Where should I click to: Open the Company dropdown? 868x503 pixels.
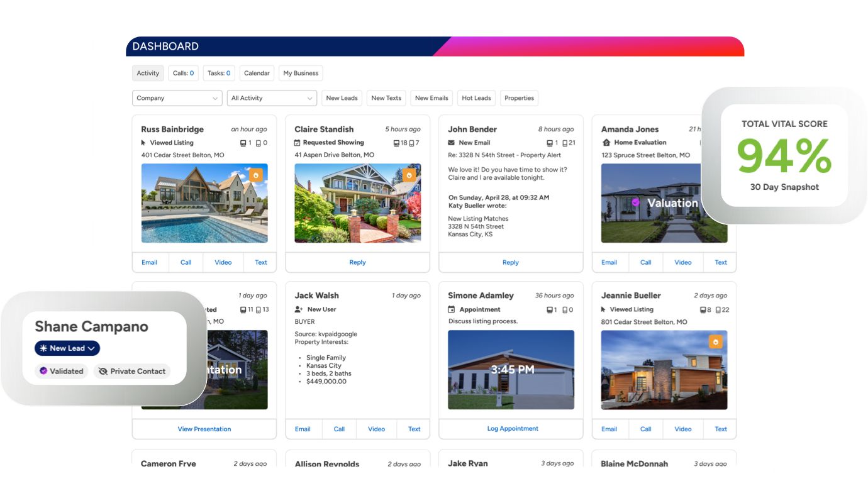[177, 97]
